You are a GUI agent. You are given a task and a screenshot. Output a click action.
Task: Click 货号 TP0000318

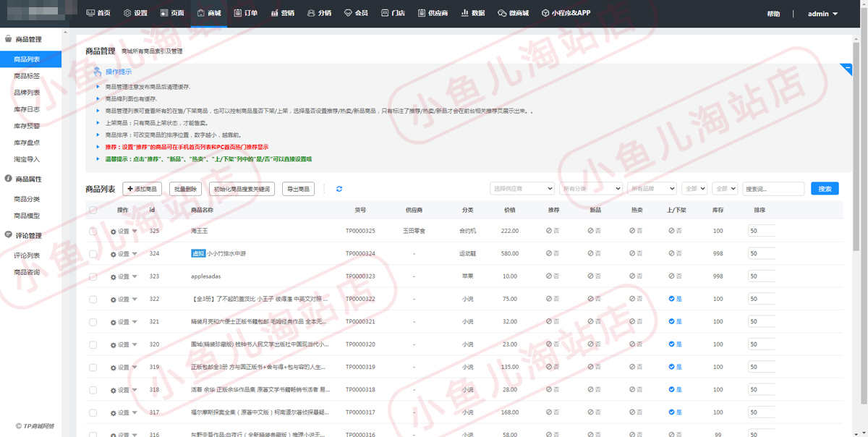[x=360, y=390]
